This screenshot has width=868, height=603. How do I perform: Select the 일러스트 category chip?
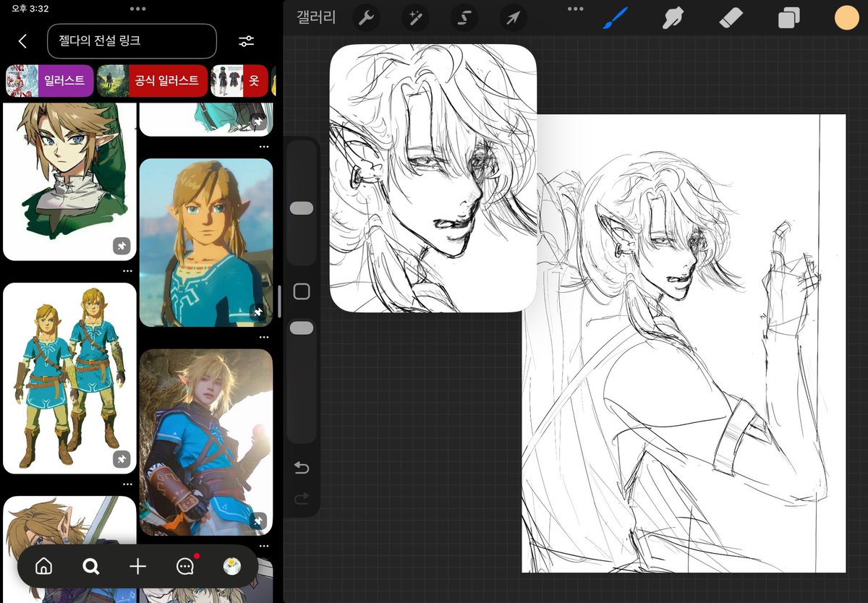50,81
